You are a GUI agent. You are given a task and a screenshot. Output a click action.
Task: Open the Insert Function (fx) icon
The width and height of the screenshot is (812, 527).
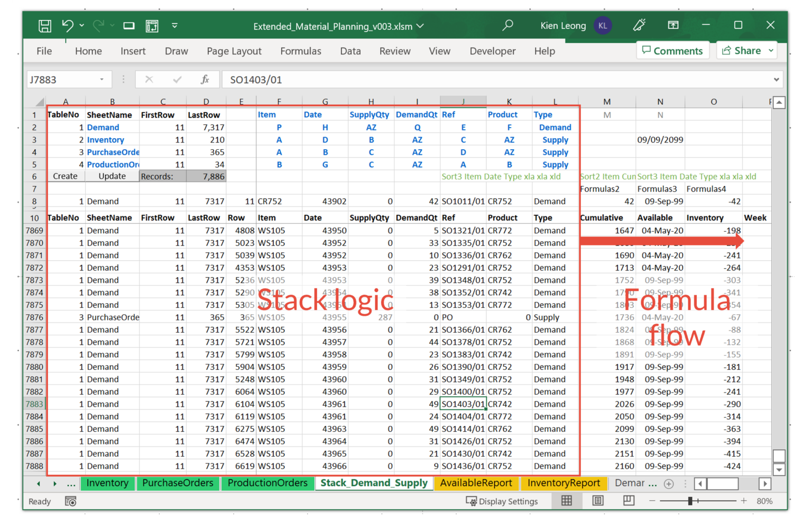[x=205, y=79]
